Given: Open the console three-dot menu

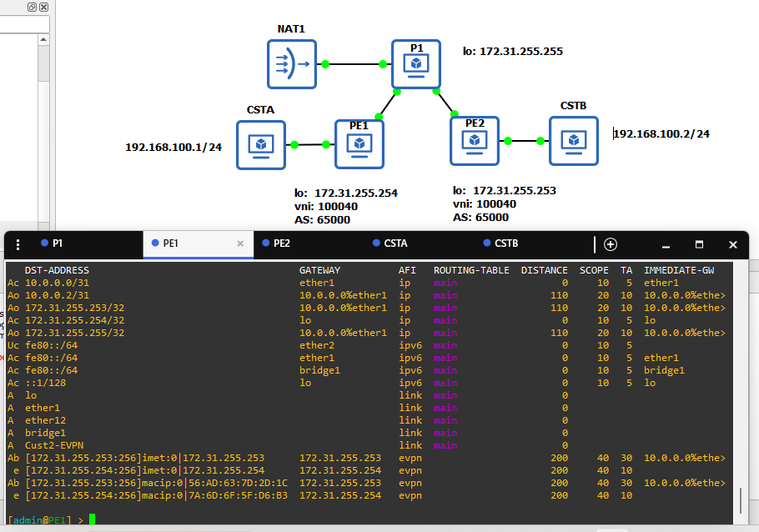Looking at the screenshot, I should click(x=18, y=244).
